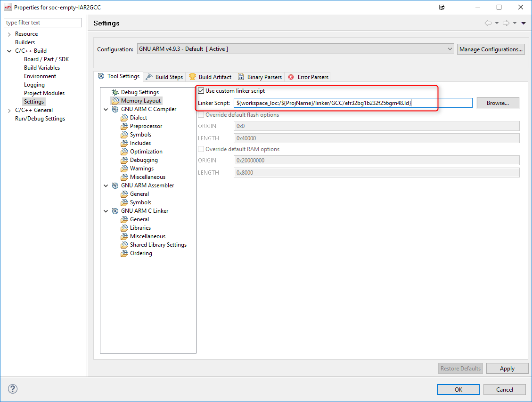The image size is (532, 402).
Task: Collapse the GNU ARM C Linker tree node
Action: point(106,211)
